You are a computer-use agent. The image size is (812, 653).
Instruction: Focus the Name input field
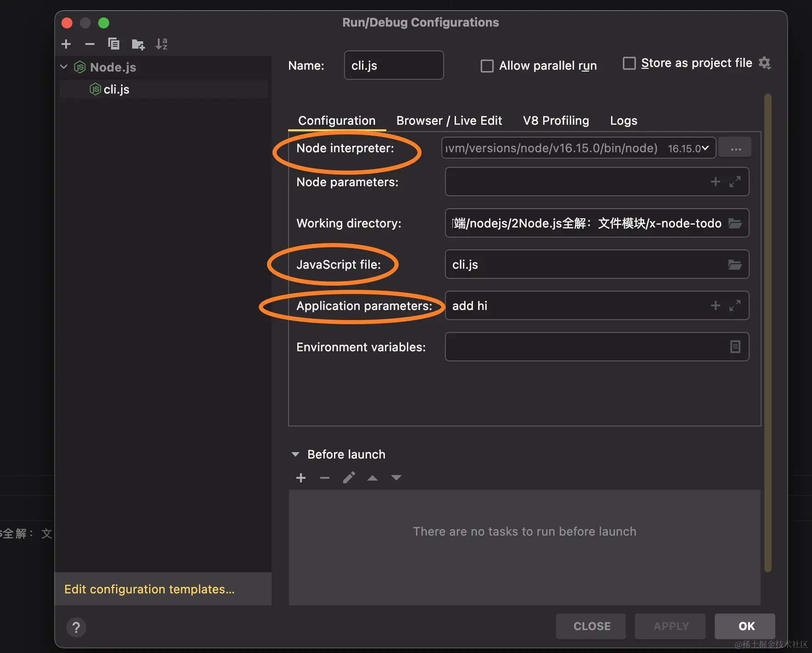coord(394,65)
